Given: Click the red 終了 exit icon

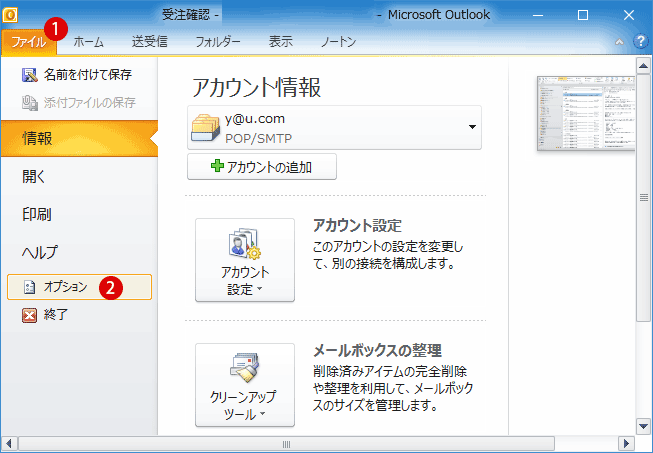Looking at the screenshot, I should (x=29, y=315).
